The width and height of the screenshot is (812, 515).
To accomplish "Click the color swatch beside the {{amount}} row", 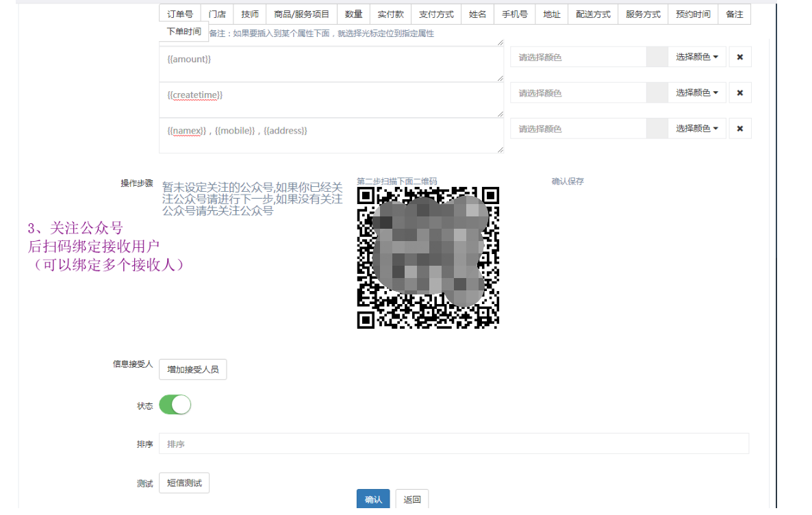I will pyautogui.click(x=657, y=57).
